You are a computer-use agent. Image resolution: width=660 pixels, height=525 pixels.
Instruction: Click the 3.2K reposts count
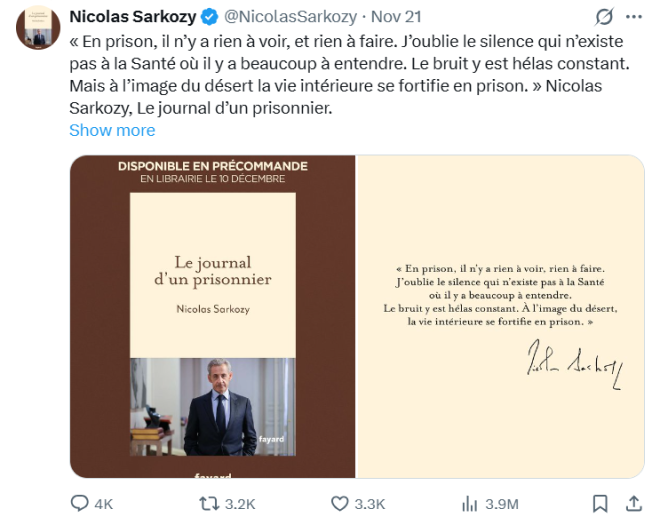tap(241, 504)
